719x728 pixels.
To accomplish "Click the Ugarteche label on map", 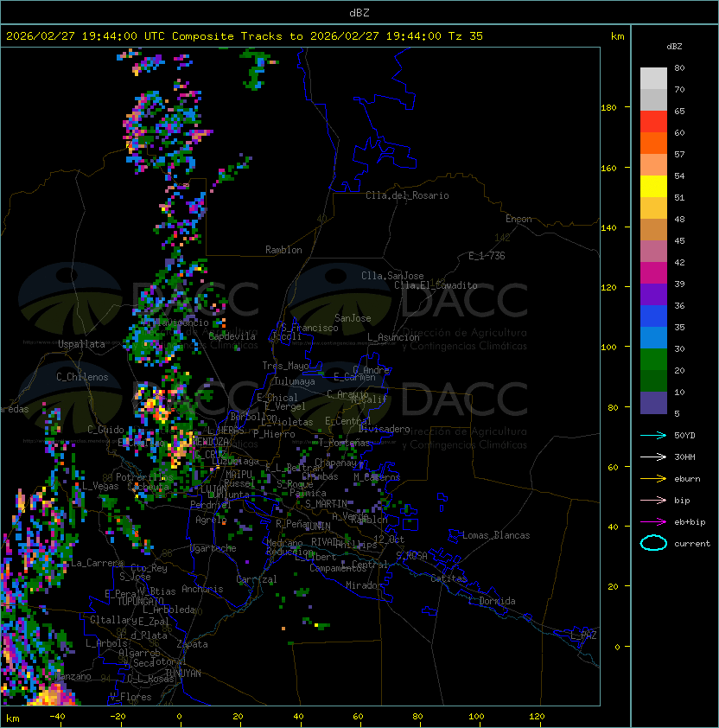I will pyautogui.click(x=213, y=548).
